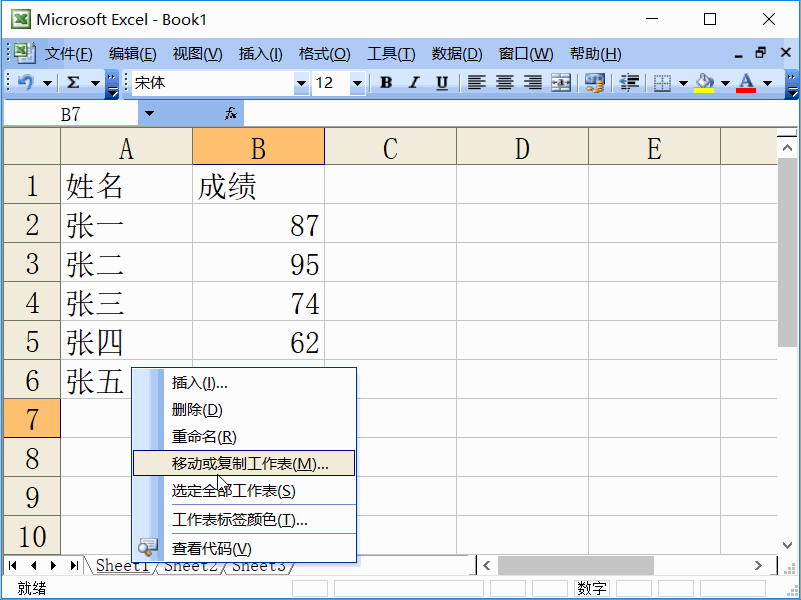Viewport: 801px width, 600px height.
Task: Toggle underline formatting
Action: coord(442,82)
